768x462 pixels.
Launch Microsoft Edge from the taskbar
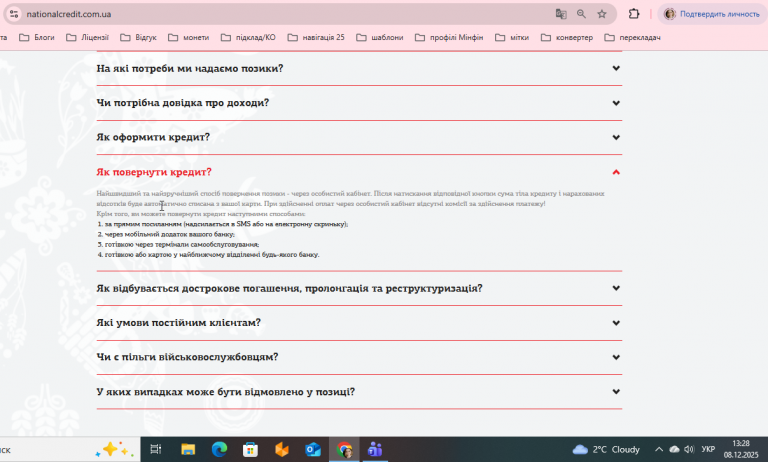click(x=219, y=449)
